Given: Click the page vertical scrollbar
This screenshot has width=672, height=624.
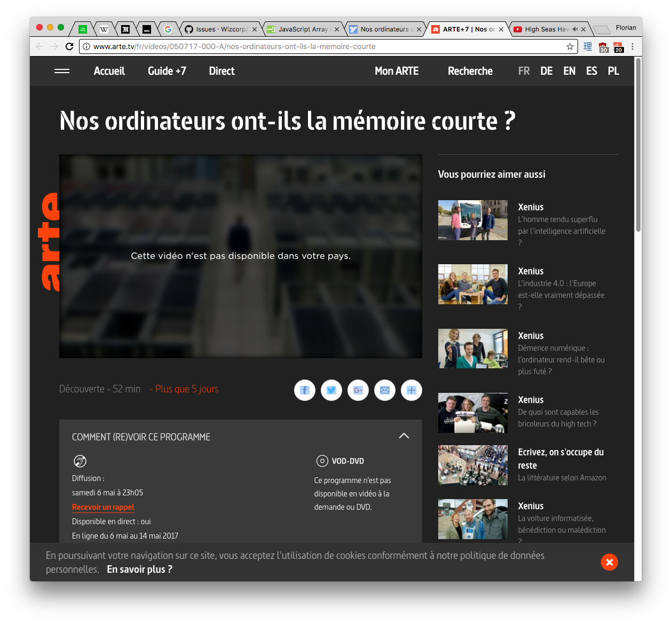Looking at the screenshot, I should (638, 320).
